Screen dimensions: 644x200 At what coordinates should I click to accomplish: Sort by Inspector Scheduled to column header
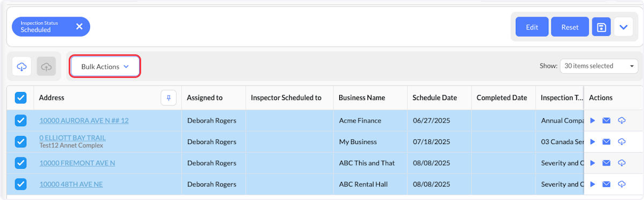(x=286, y=98)
